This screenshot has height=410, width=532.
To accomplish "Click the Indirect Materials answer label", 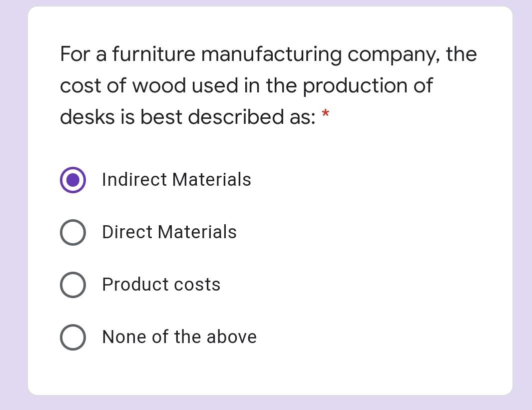I will coord(176,180).
